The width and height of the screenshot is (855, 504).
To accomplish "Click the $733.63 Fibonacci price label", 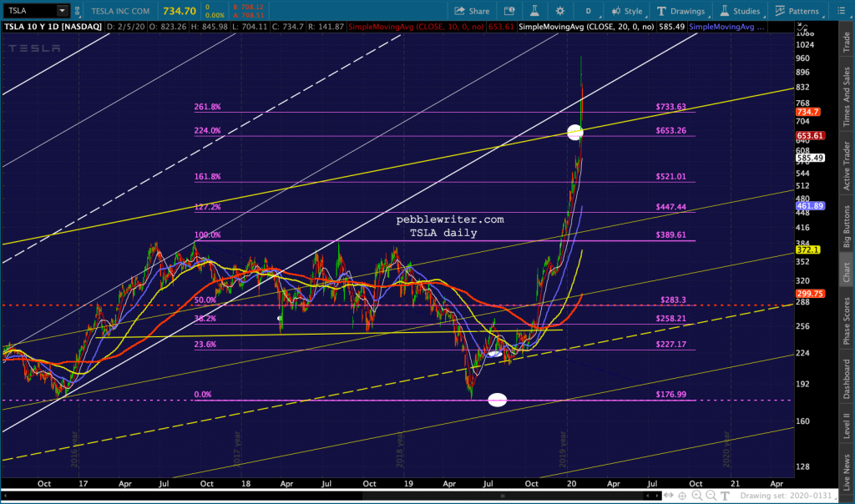I will [x=670, y=107].
